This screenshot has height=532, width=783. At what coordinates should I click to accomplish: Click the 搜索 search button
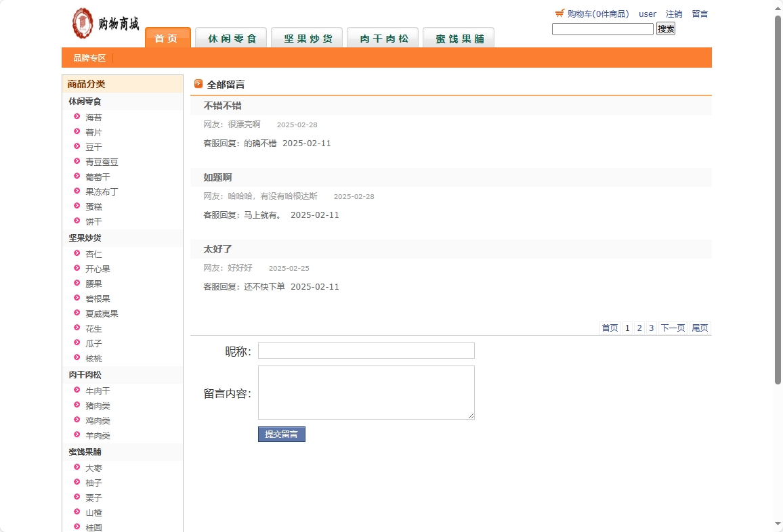665,28
